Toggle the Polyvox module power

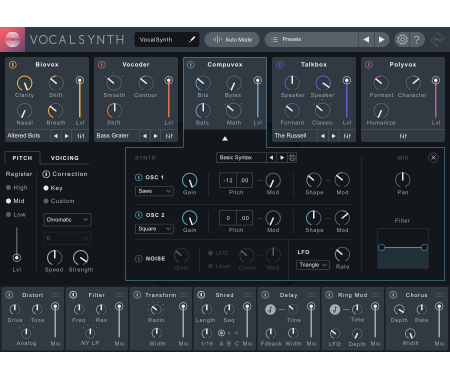[369, 65]
